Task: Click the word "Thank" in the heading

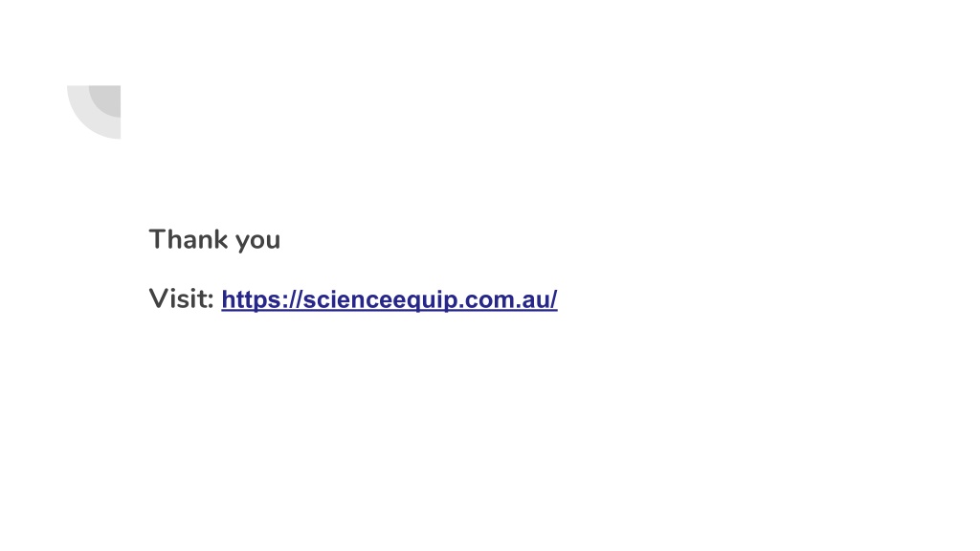Action: [x=189, y=239]
